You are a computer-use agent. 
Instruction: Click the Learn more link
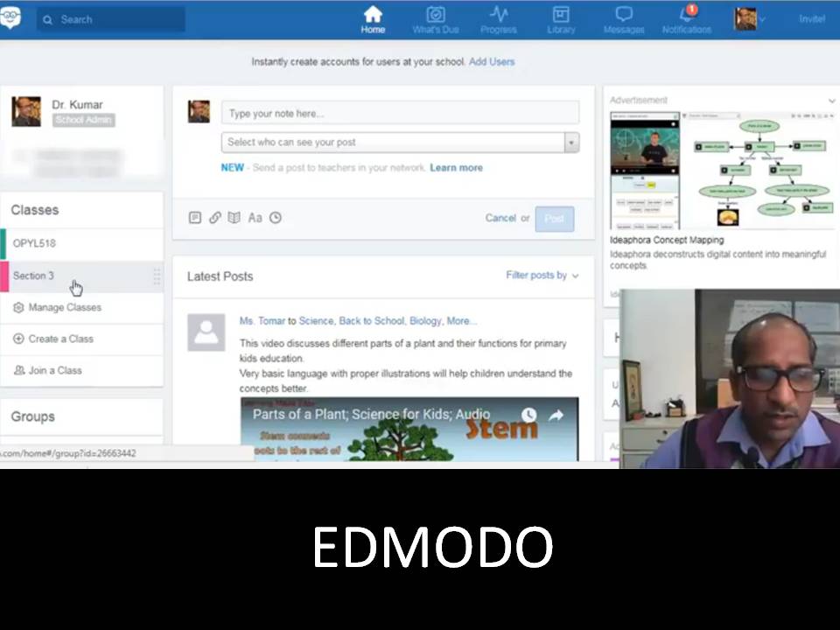click(456, 168)
